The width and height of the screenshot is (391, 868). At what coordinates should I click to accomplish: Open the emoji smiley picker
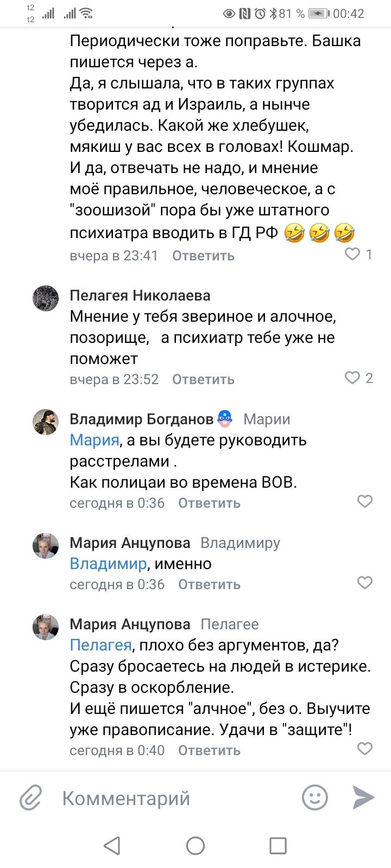[315, 797]
